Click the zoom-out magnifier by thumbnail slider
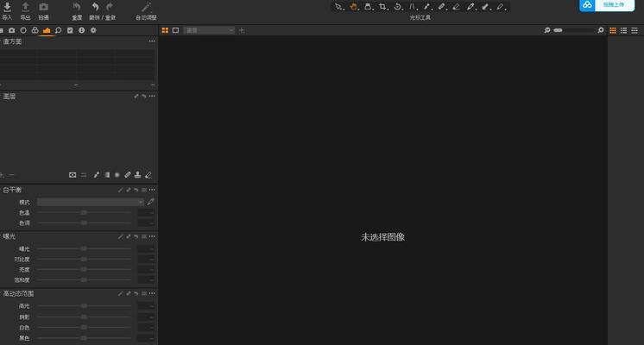The image size is (644, 345). point(547,30)
